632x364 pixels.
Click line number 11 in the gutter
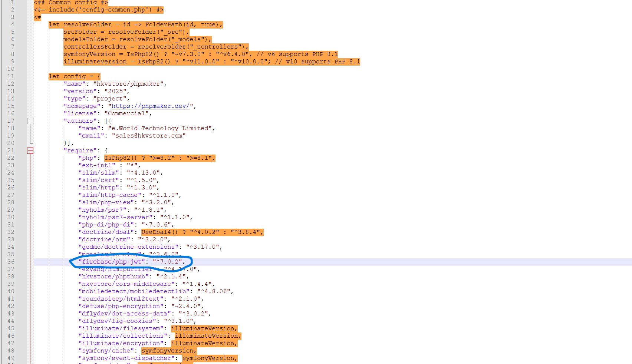(11, 76)
